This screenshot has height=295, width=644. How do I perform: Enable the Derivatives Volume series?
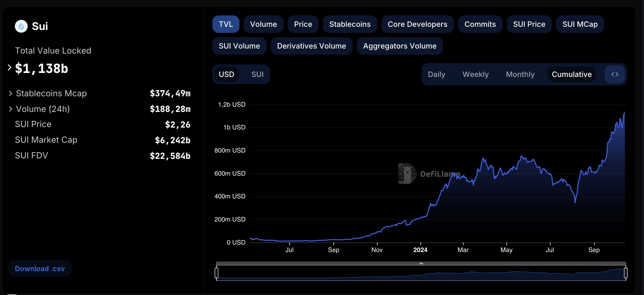(312, 46)
